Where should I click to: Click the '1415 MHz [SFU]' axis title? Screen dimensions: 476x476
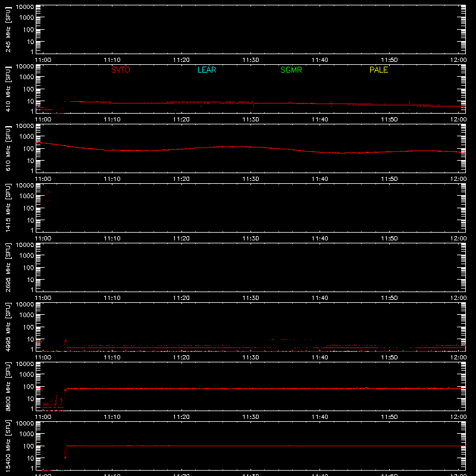coord(8,208)
